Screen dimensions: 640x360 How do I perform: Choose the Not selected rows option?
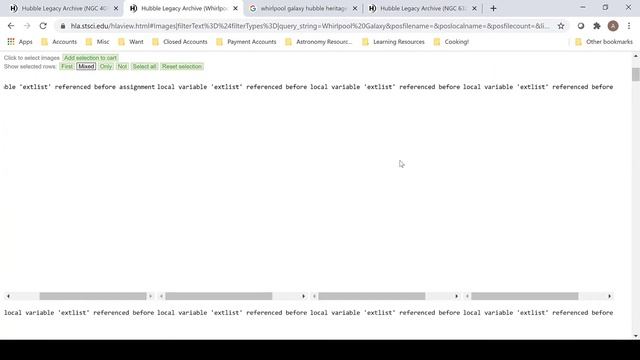click(122, 67)
